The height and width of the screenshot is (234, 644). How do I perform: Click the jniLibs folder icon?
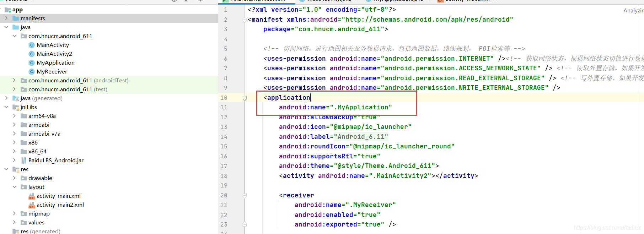pos(16,107)
